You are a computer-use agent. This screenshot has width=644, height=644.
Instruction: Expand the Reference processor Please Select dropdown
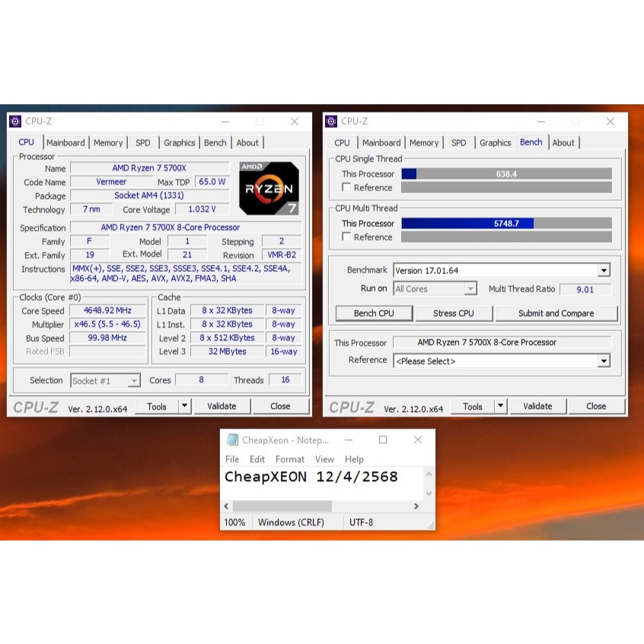click(603, 361)
